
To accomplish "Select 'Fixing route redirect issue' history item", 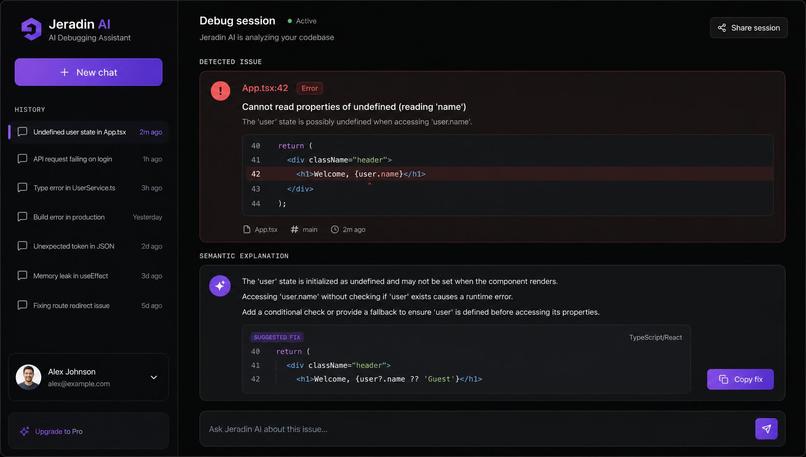I will tap(88, 305).
